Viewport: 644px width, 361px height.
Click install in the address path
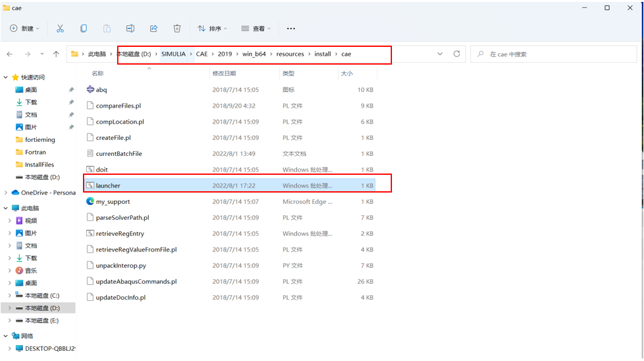pos(322,54)
